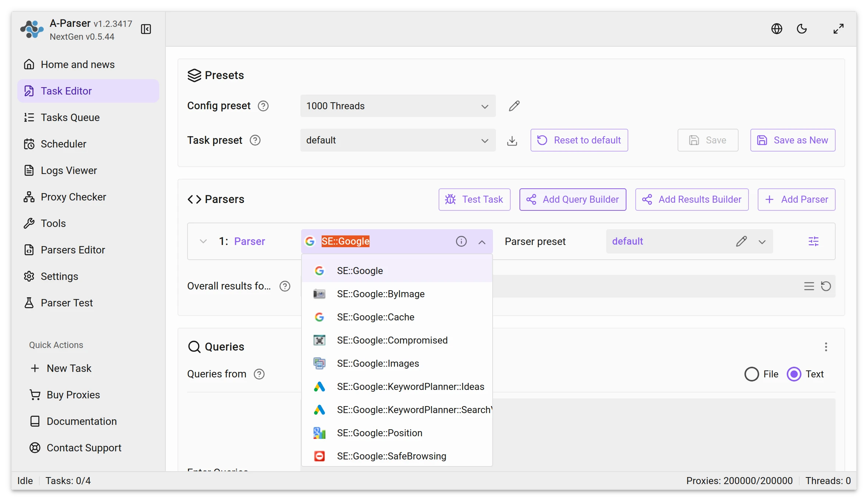Choose SE::Google::ByImage parser option
The image size is (868, 501).
(x=397, y=294)
